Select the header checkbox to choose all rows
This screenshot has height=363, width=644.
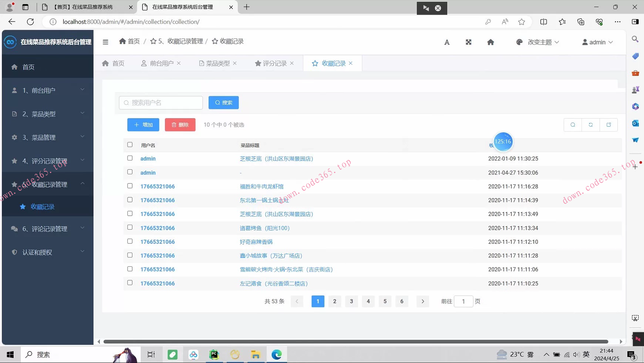click(x=130, y=144)
